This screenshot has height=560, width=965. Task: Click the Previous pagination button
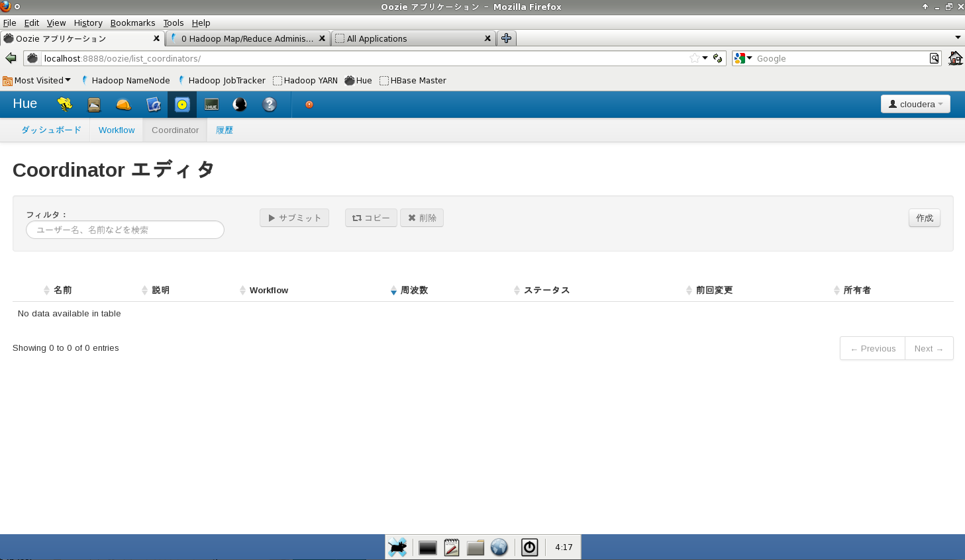click(x=873, y=348)
